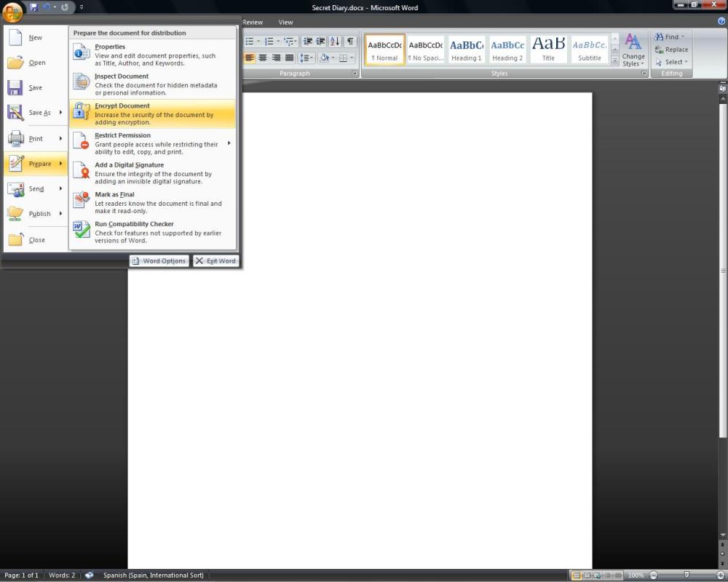
Task: Apply the Heading 1 style
Action: point(467,49)
